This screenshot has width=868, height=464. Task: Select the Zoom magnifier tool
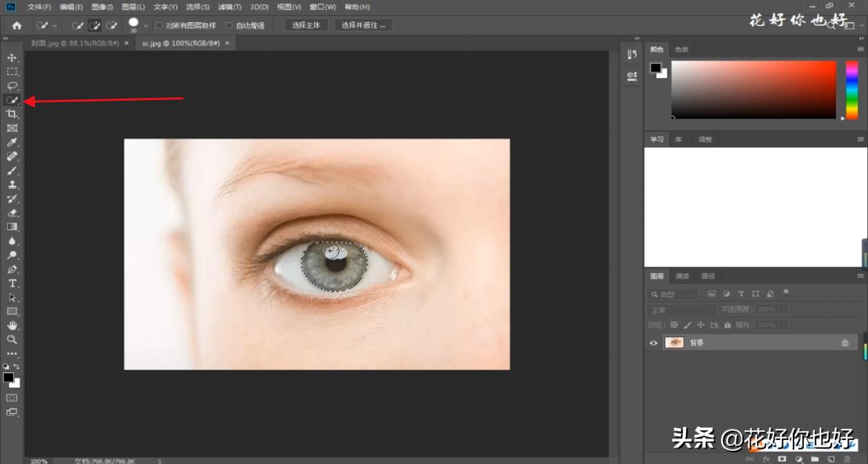coord(12,340)
